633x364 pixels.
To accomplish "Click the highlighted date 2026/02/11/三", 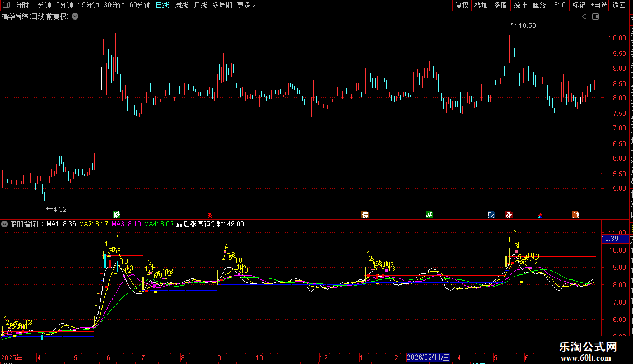I will [428, 357].
